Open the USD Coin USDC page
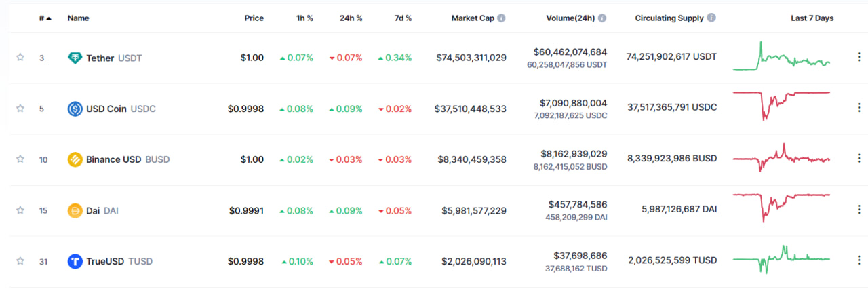Screen dimensions: 868x291 (121, 109)
